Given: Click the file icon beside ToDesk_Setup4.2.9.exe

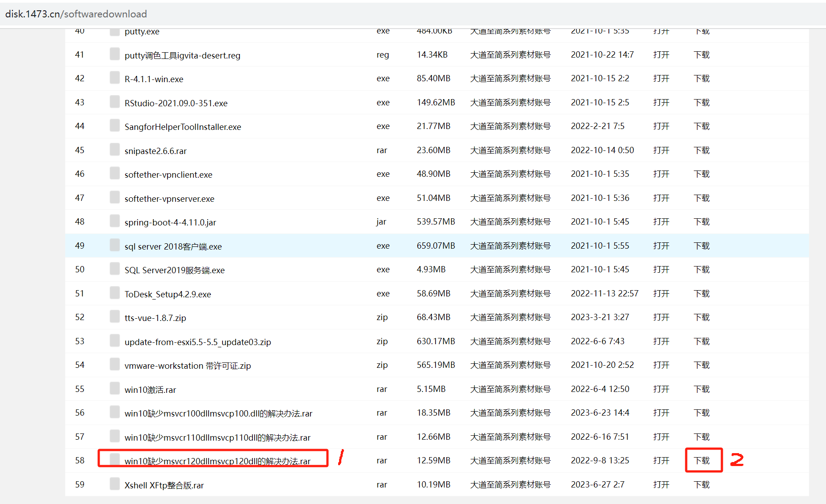Looking at the screenshot, I should [115, 293].
